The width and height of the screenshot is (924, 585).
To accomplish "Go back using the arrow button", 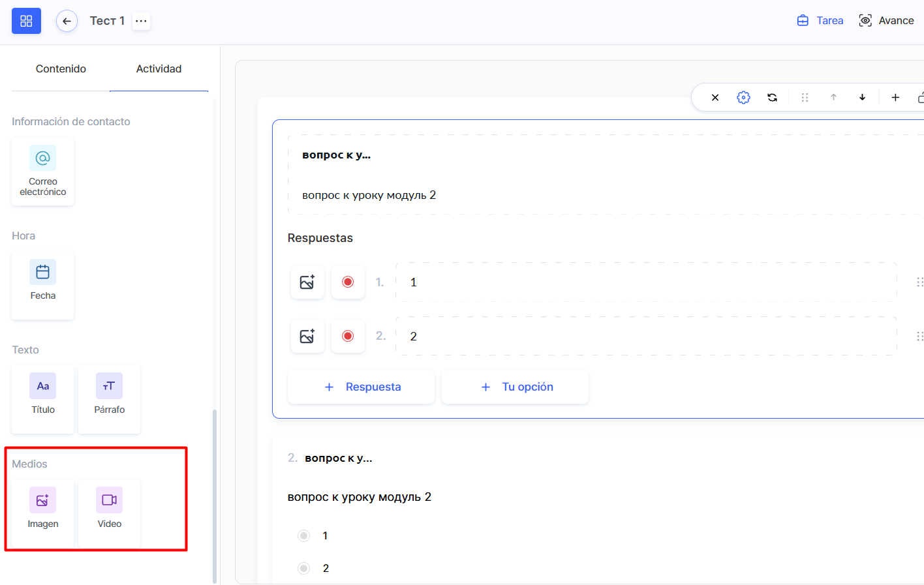I will (67, 21).
